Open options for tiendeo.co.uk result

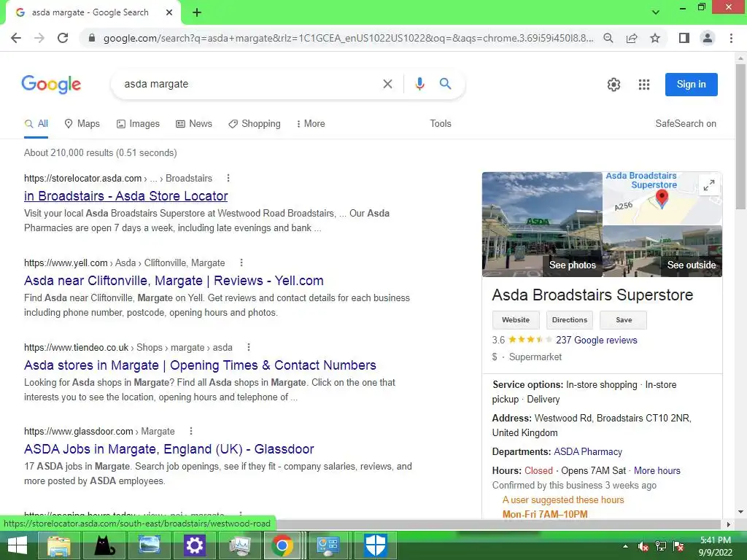coord(249,347)
